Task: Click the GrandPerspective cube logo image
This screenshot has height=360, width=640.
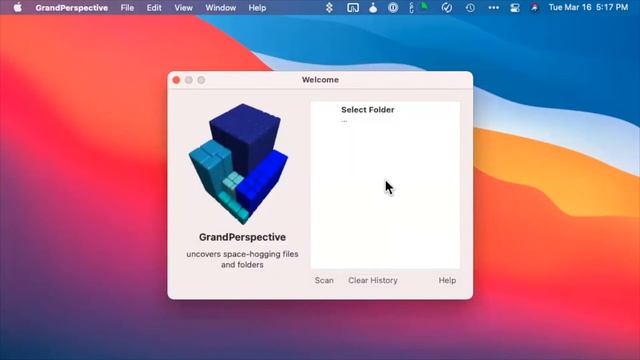Action: (239, 164)
